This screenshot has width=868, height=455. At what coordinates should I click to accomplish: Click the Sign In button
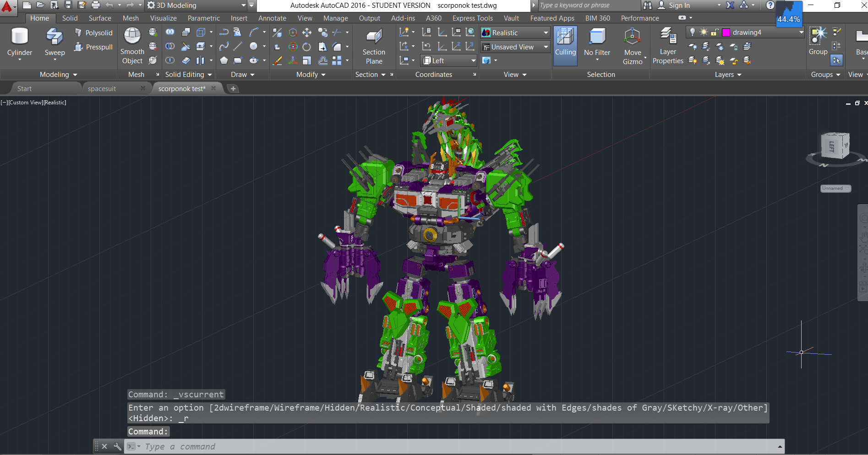coord(679,5)
